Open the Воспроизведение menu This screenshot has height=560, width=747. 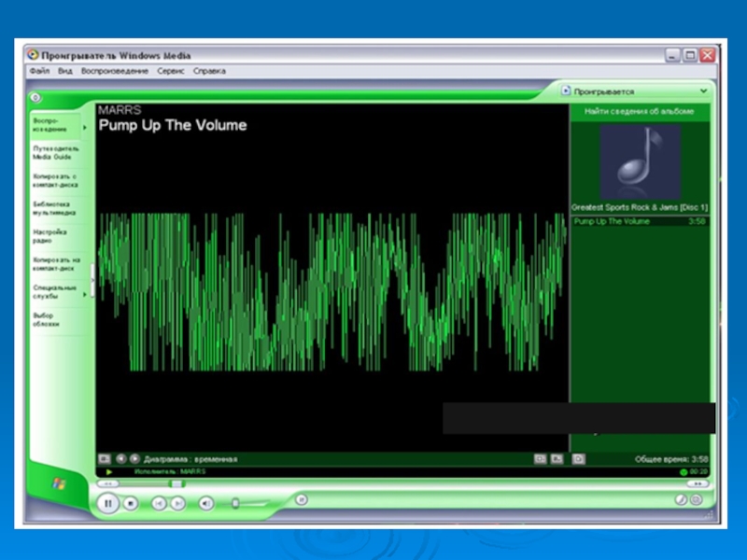(x=114, y=71)
